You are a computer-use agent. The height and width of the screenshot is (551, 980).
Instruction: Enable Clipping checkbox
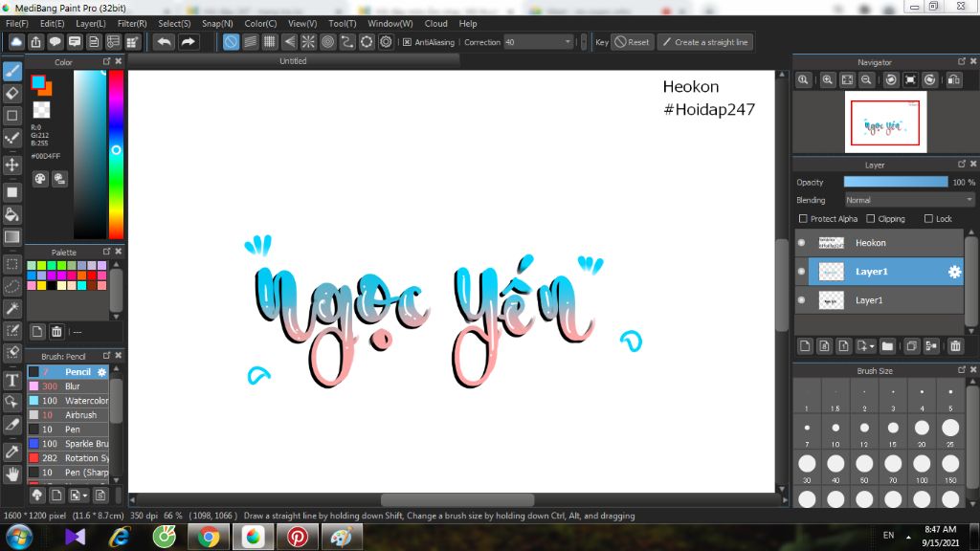click(871, 219)
